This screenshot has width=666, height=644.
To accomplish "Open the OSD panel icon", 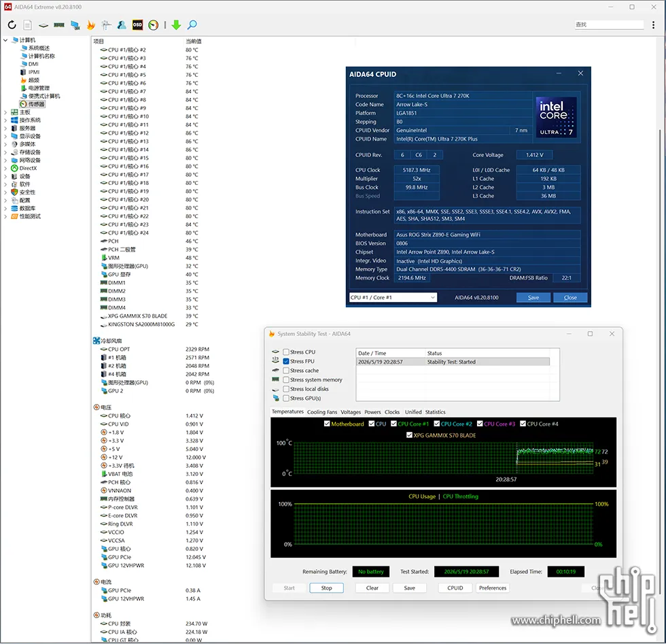I will click(x=137, y=24).
